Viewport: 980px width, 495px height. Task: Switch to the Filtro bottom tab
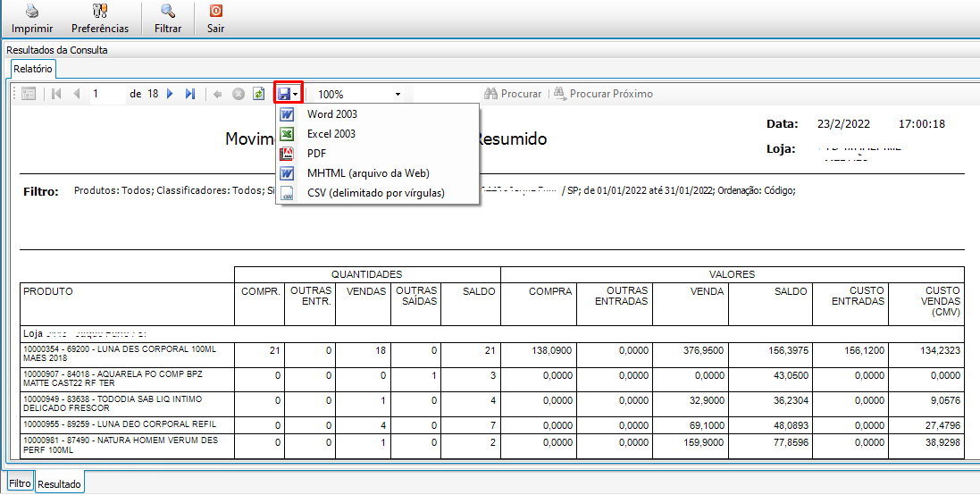click(x=20, y=483)
